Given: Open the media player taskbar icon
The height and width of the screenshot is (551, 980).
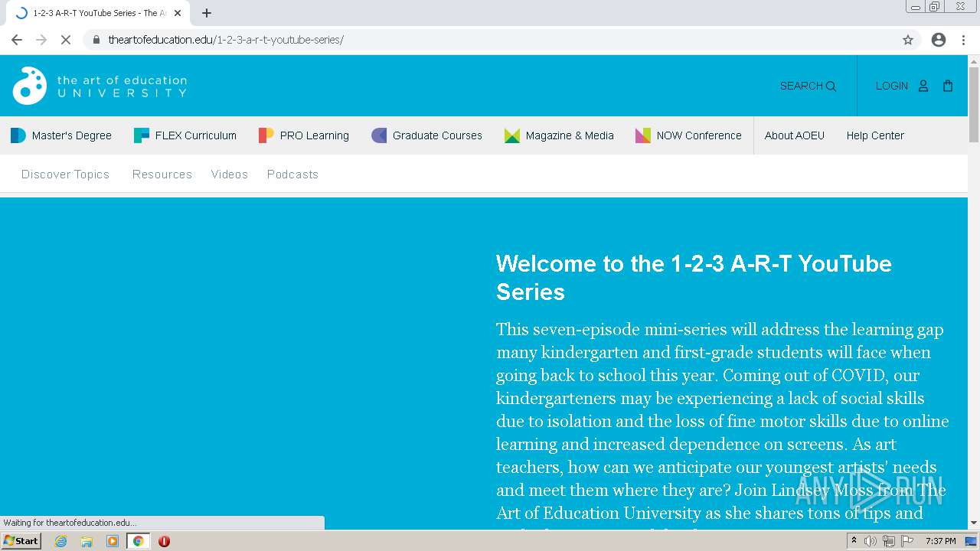Looking at the screenshot, I should pos(113,541).
